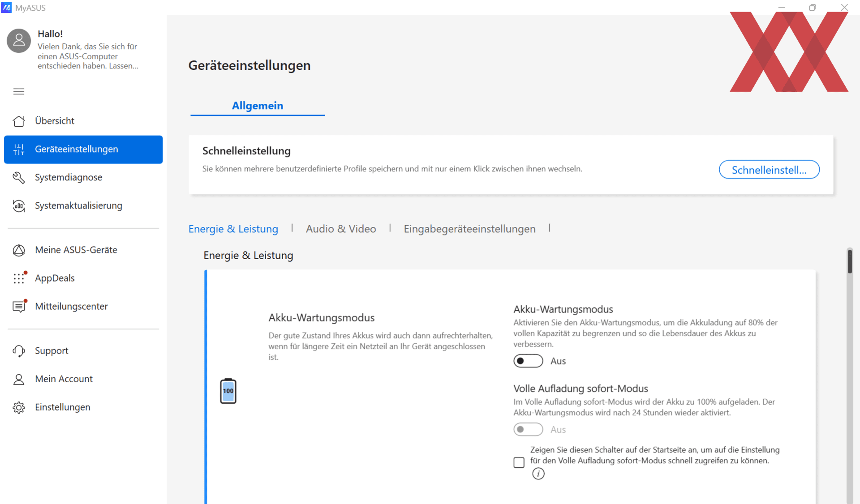Open the Mitteilungscenter message icon

(x=19, y=307)
